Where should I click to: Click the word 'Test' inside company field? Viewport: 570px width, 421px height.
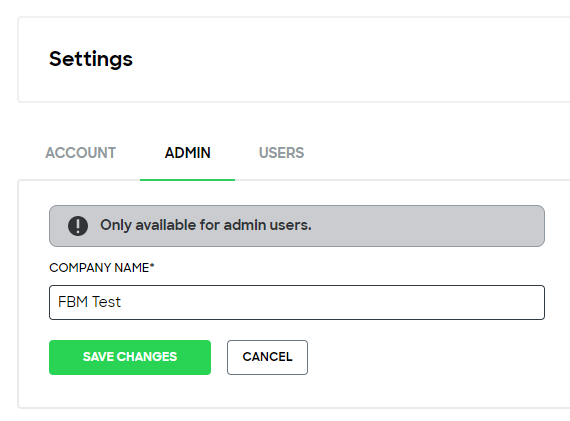(106, 302)
